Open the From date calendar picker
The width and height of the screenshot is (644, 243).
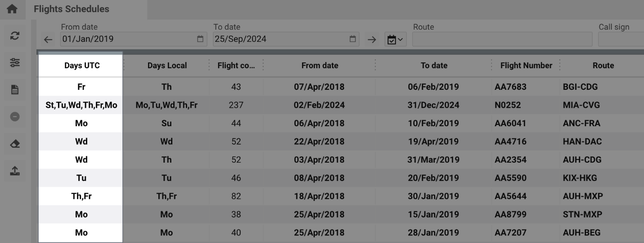[200, 39]
